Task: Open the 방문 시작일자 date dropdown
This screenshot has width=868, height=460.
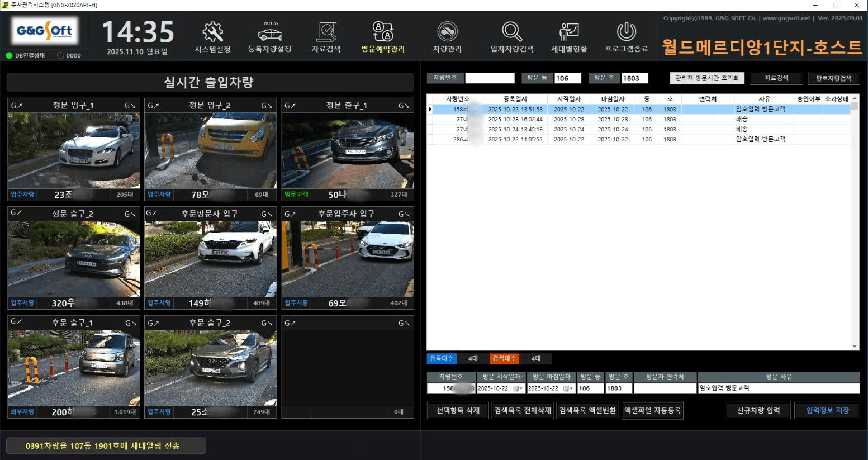Action: pyautogui.click(x=519, y=388)
